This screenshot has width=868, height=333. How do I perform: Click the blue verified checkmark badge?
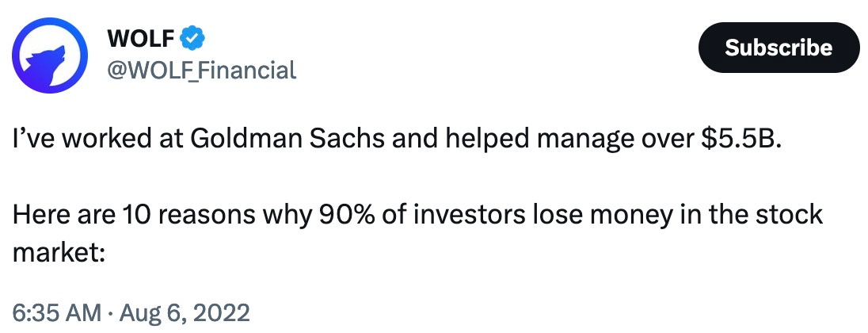coord(194,38)
